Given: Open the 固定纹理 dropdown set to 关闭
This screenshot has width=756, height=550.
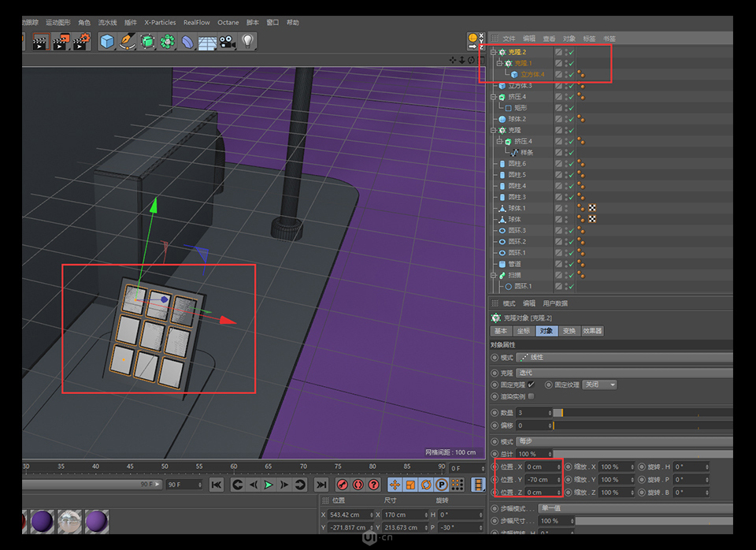Looking at the screenshot, I should point(598,385).
